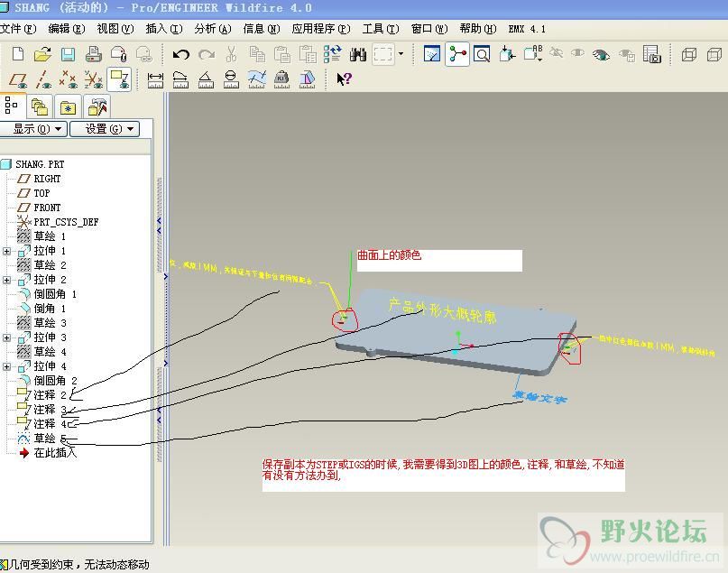Open Find with the binoculars icon
The image size is (728, 573).
[358, 54]
